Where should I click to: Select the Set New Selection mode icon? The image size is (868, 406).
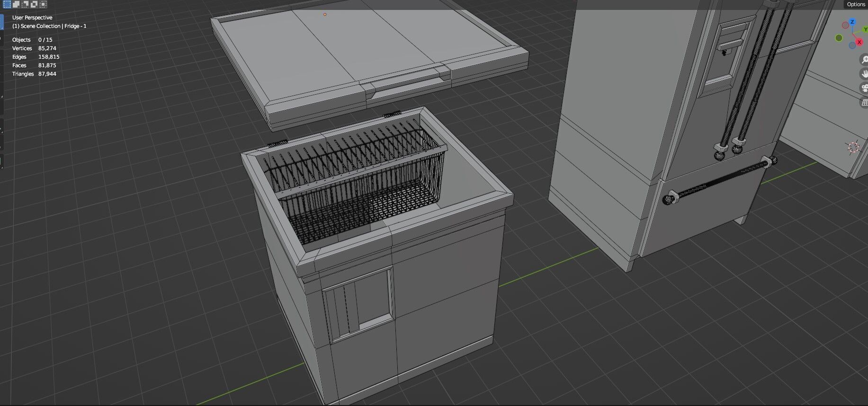(x=7, y=4)
